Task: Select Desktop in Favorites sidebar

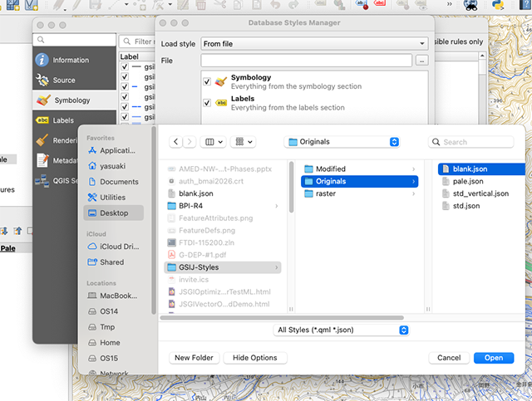Action: [x=113, y=213]
